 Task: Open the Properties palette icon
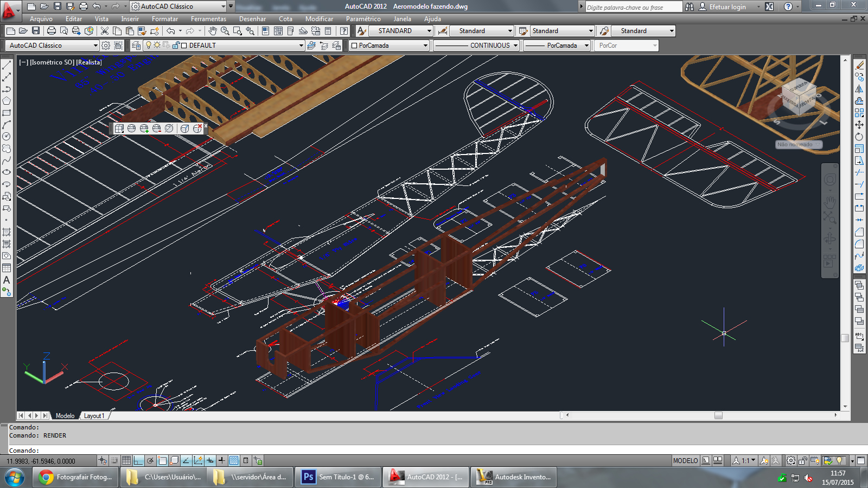tap(264, 31)
